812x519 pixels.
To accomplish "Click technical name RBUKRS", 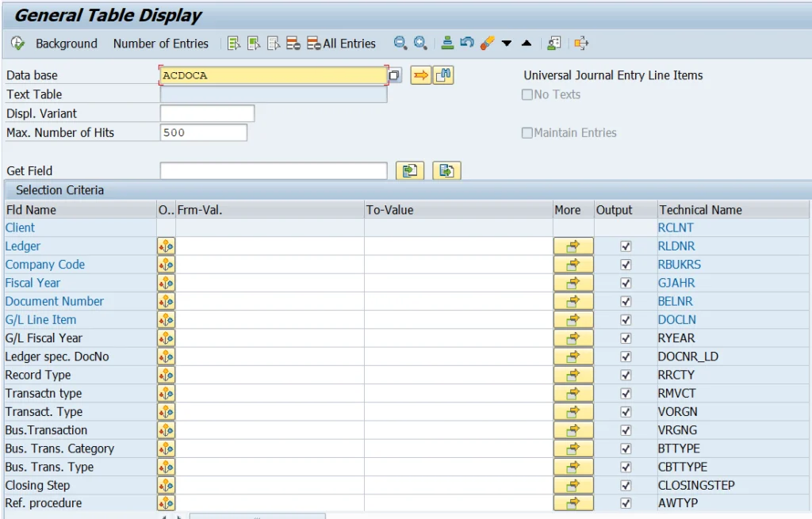I will pos(680,265).
